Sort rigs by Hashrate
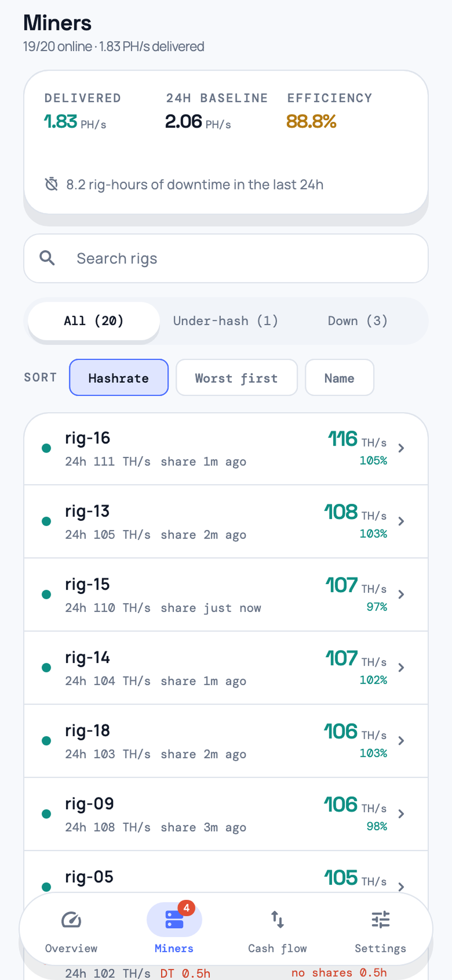 [119, 377]
